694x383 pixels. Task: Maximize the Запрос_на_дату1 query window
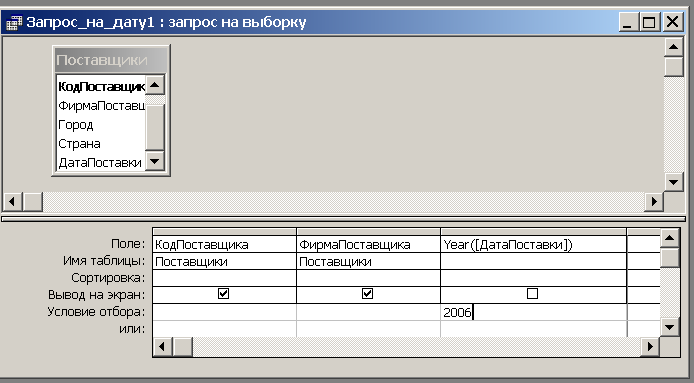point(649,22)
